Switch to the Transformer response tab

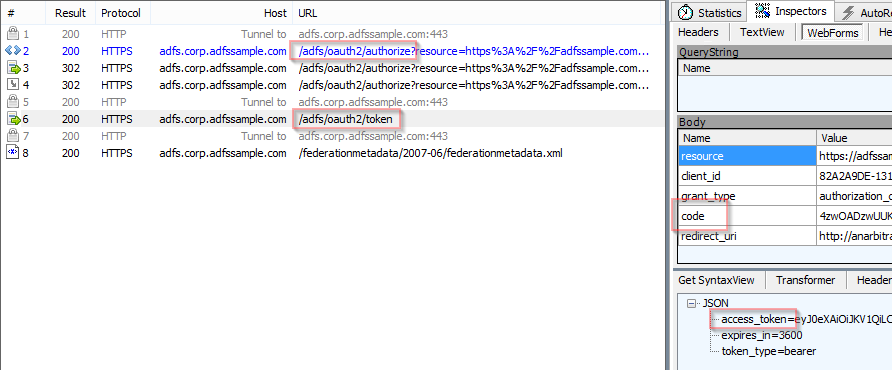tap(806, 280)
